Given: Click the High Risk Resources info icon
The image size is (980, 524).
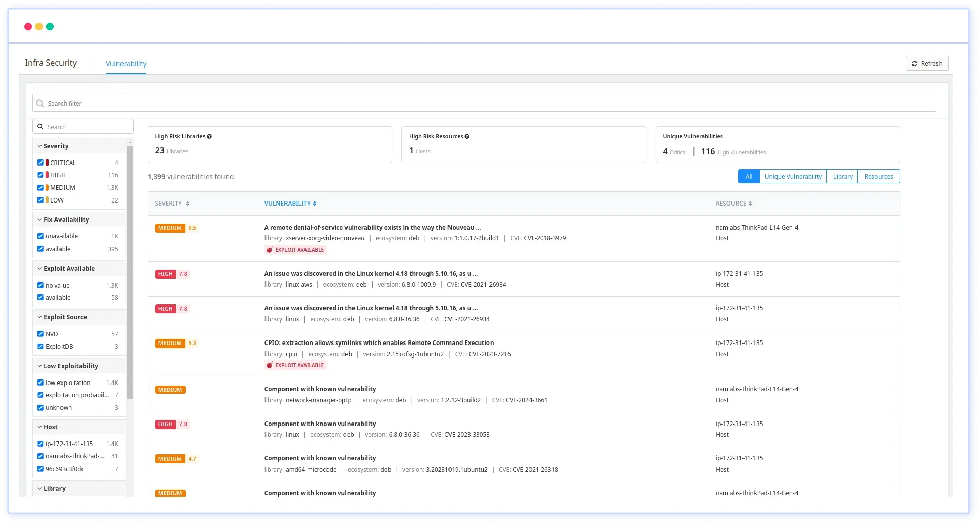Looking at the screenshot, I should pos(467,137).
